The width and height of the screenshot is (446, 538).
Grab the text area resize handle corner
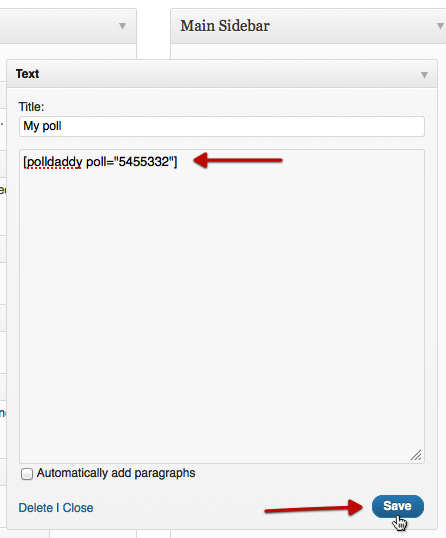tap(416, 455)
